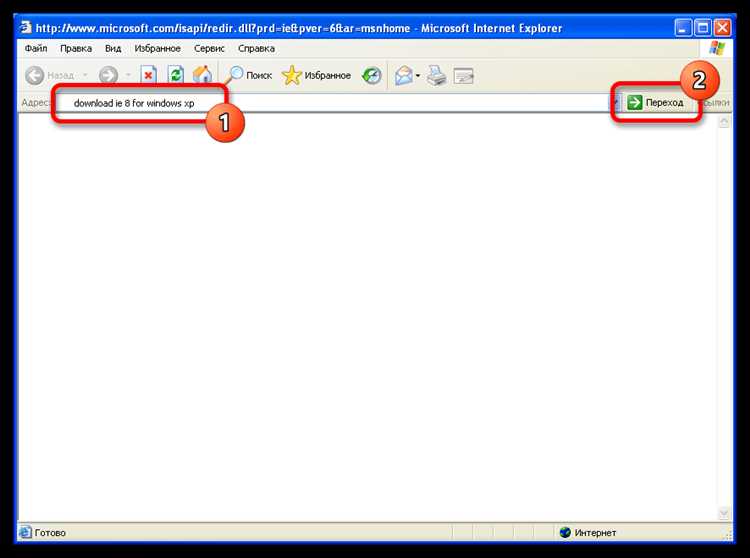Open Favorites (Избранное) star button
The width and height of the screenshot is (750, 558).
317,75
